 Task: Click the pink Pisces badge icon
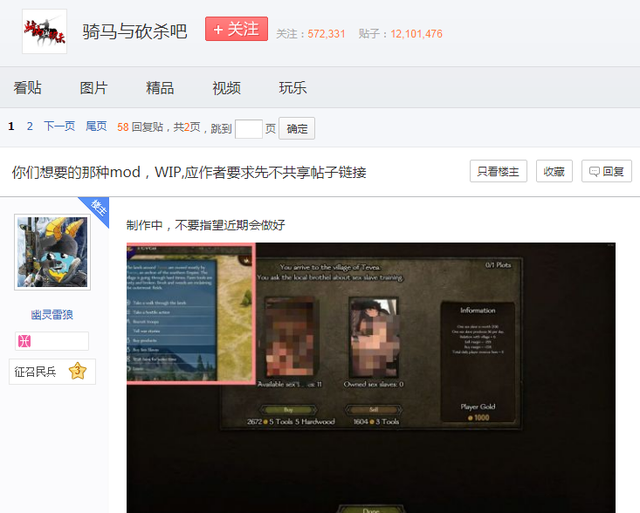(x=24, y=341)
